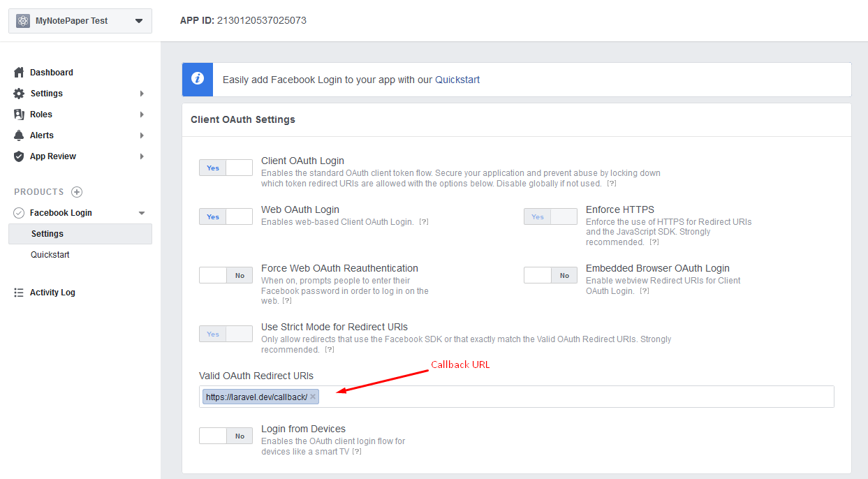Expand the Alerts submenu arrow
This screenshot has width=868, height=479.
click(x=142, y=135)
